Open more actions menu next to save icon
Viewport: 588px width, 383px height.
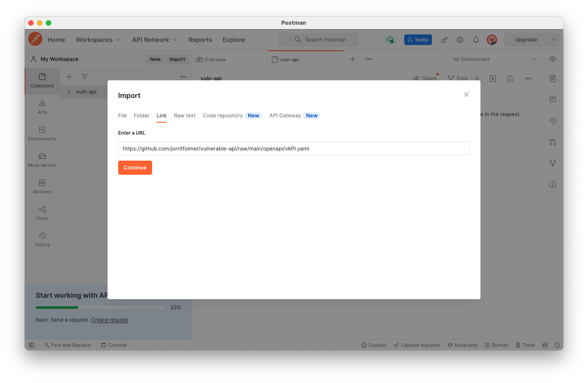528,79
